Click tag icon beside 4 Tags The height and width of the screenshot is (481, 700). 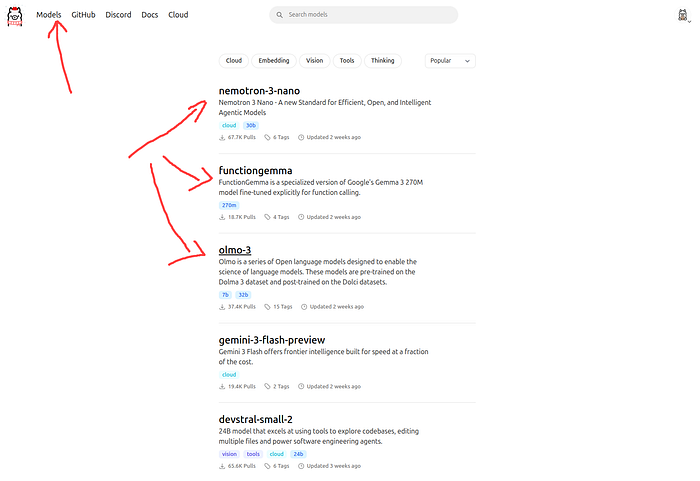point(267,217)
